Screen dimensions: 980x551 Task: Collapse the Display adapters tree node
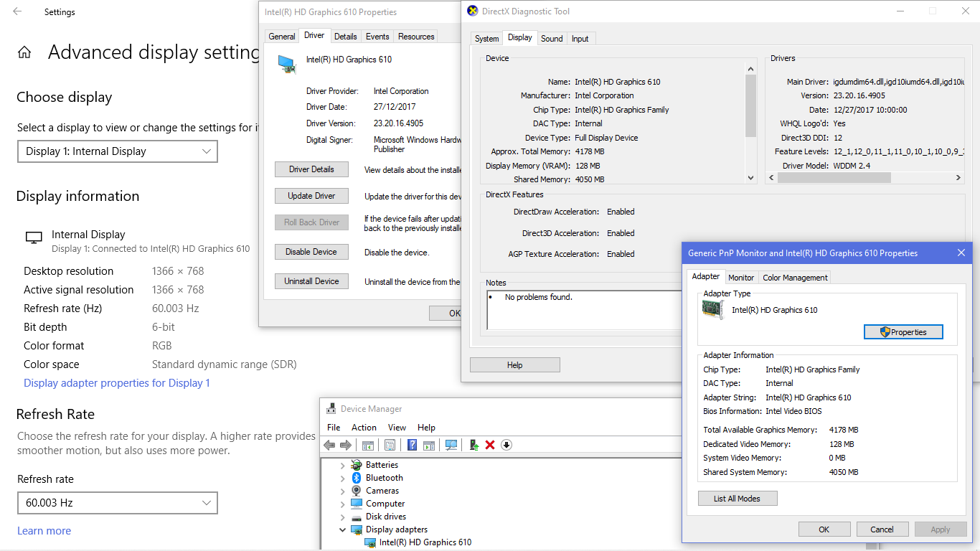[342, 530]
